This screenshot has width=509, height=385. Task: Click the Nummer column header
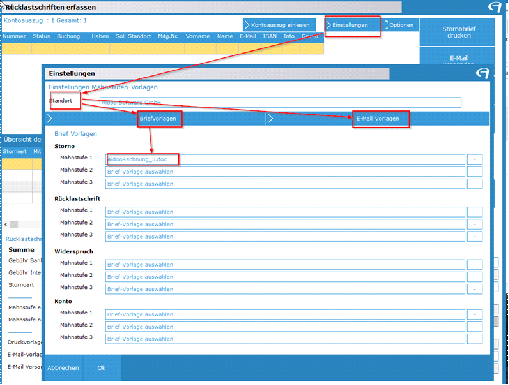14,36
